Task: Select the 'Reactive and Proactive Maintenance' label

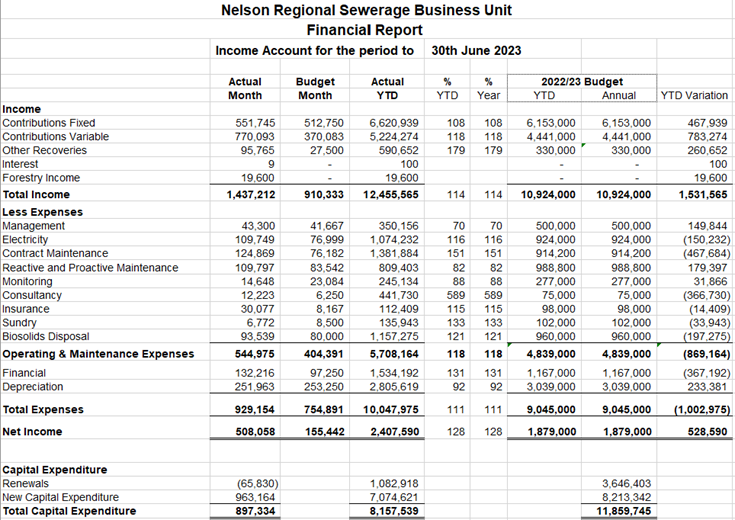Action: [90, 268]
